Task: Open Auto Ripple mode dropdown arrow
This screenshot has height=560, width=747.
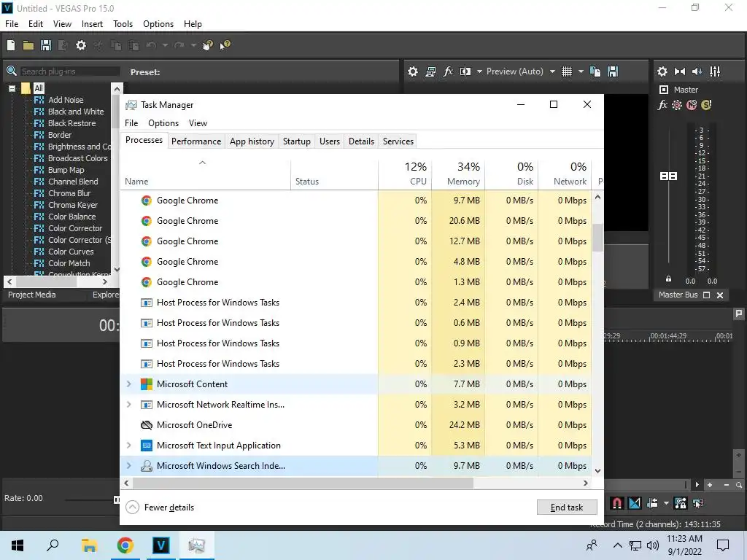Action: (x=666, y=503)
